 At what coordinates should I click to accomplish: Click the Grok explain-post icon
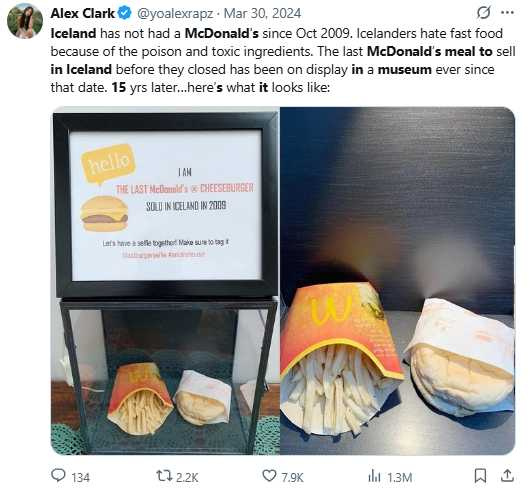[x=484, y=13]
